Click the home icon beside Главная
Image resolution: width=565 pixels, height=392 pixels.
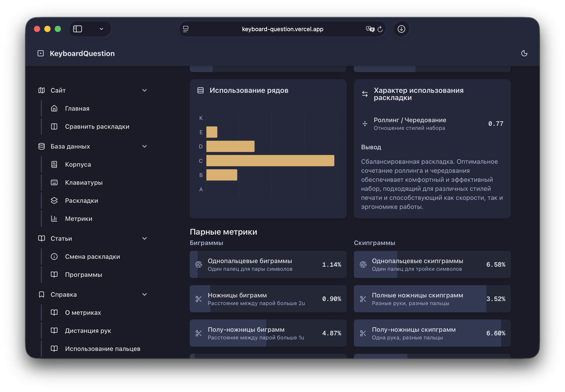point(54,108)
